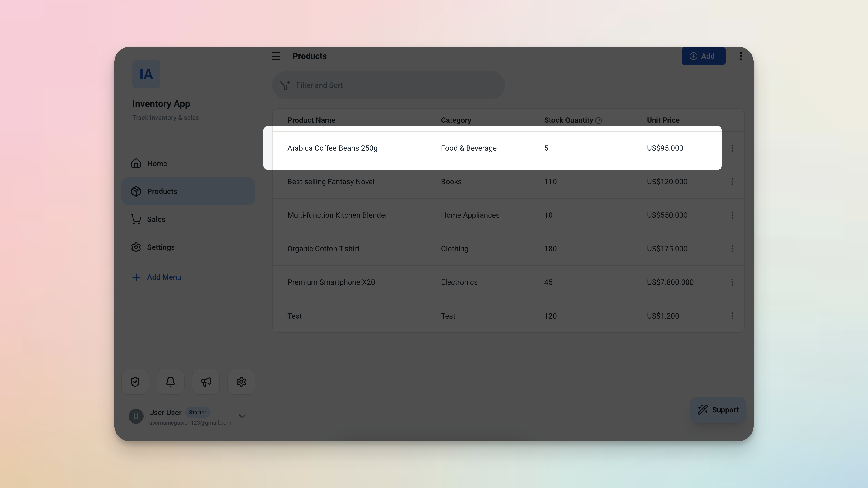Open row menu for Best-selling Fantasy Novel
The image size is (868, 488).
click(x=732, y=182)
